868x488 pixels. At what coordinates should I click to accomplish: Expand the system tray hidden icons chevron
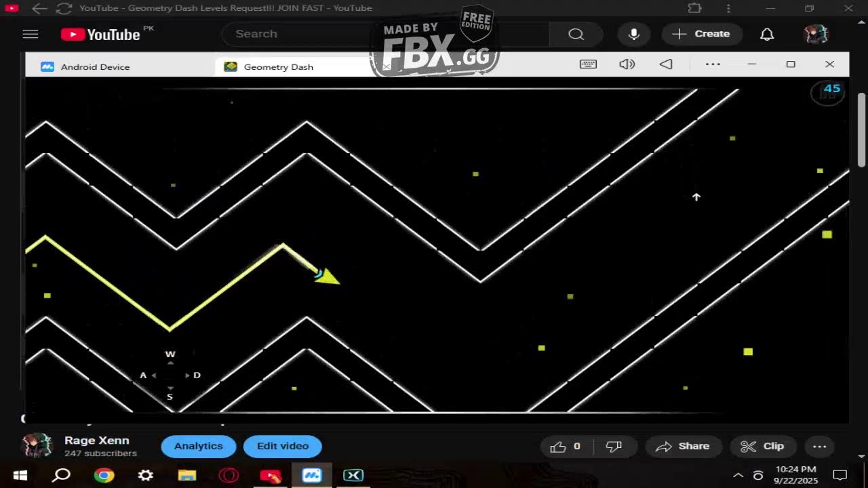click(738, 475)
